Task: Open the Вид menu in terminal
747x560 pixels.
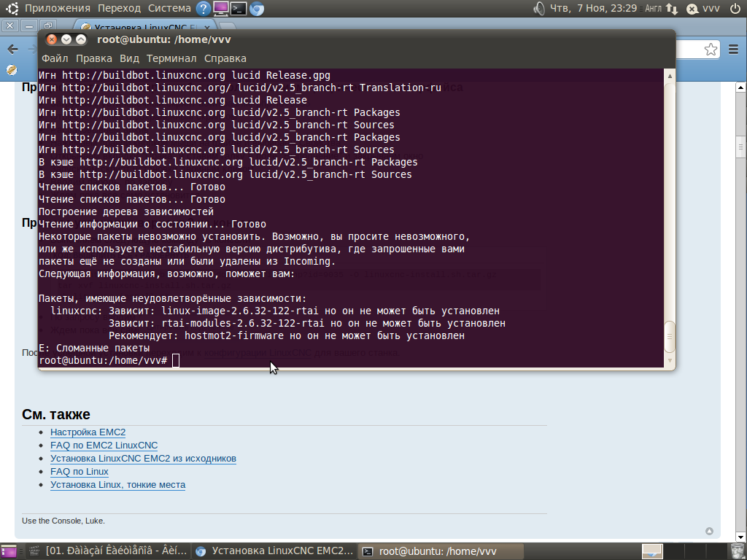Action: pos(129,58)
